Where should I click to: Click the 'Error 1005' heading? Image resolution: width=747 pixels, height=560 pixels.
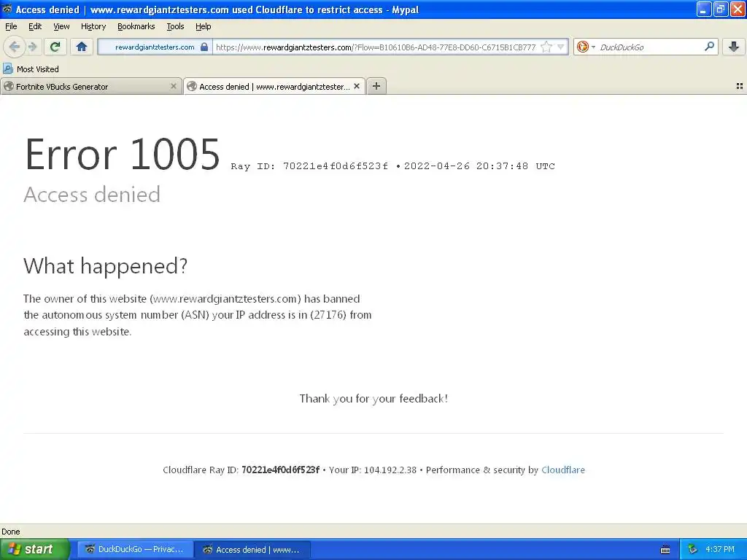point(122,154)
